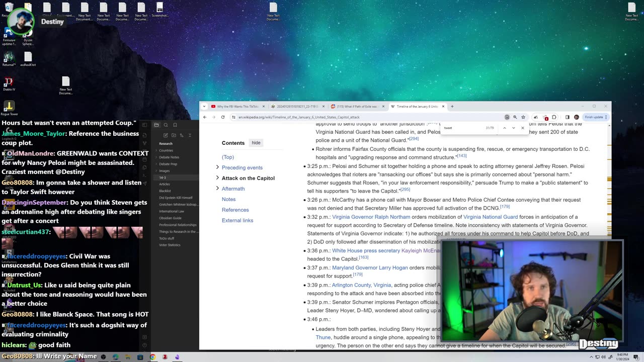The height and width of the screenshot is (362, 644).
Task: Toggle Chrome side panel
Action: point(567,117)
